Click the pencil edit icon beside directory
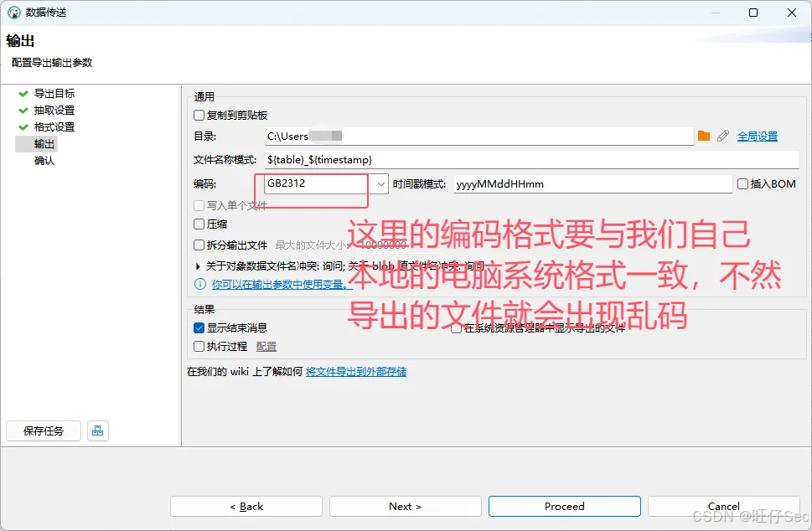The image size is (812, 531). (x=723, y=137)
